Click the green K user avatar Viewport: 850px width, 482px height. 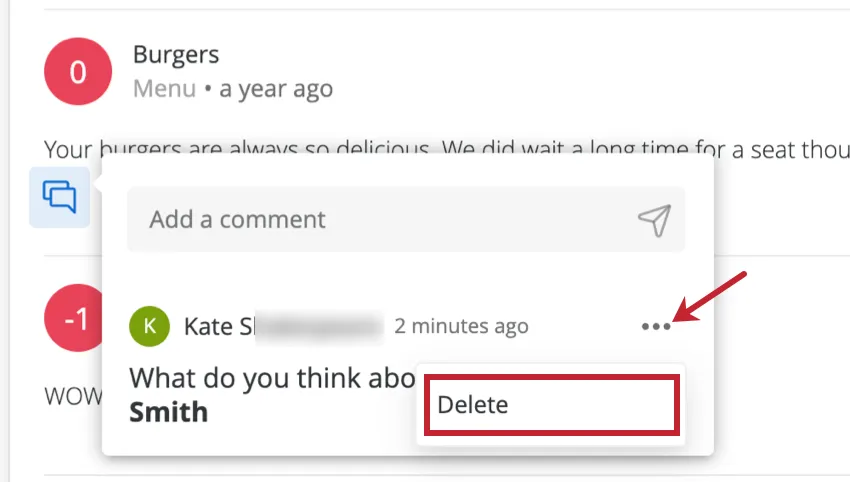click(x=150, y=326)
